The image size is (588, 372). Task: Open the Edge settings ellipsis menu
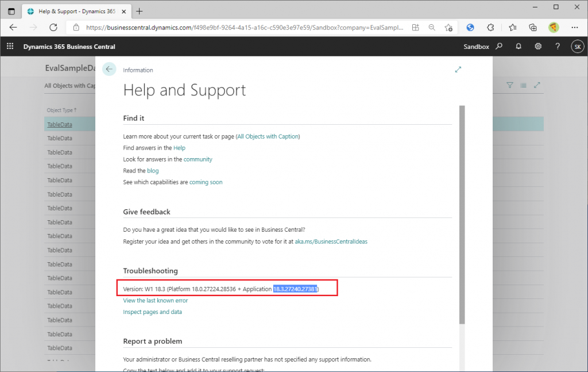574,27
